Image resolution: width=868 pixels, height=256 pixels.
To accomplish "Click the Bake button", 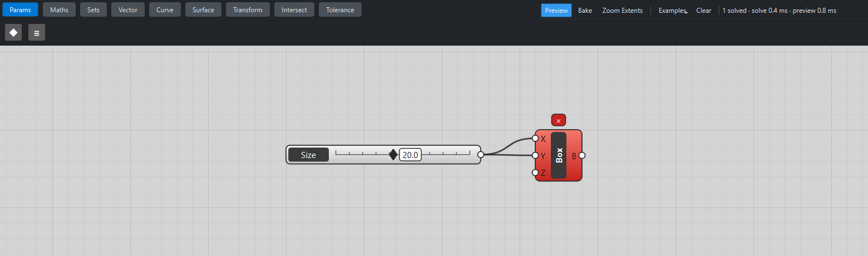I will [x=585, y=10].
